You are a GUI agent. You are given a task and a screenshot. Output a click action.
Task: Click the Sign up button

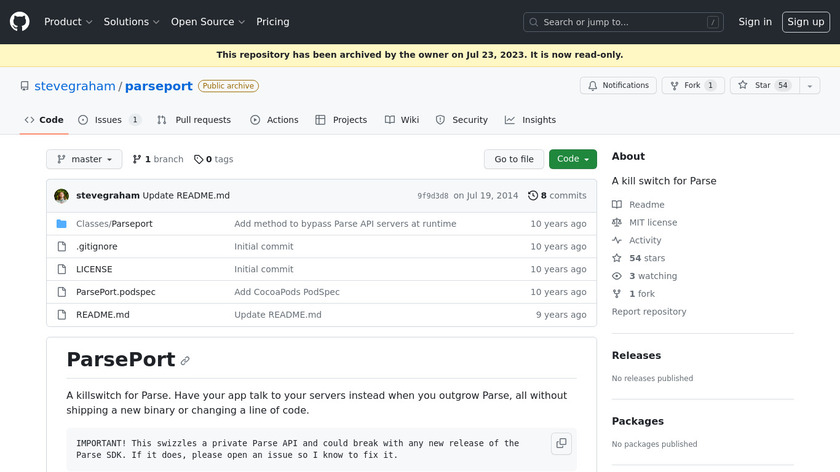click(x=805, y=22)
